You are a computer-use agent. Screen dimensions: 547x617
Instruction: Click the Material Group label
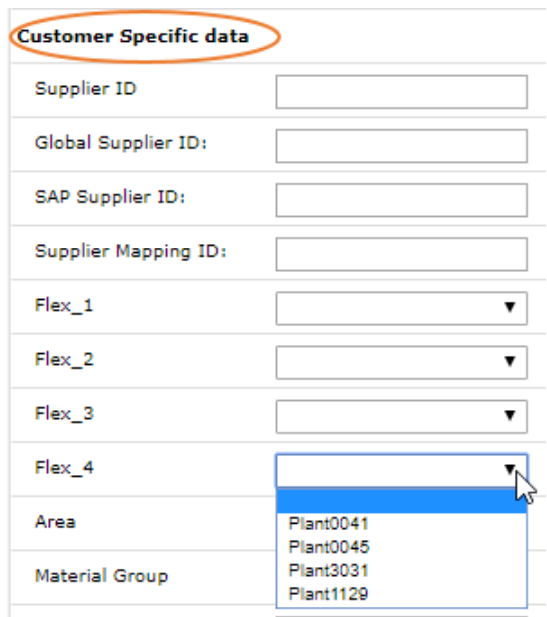(x=102, y=576)
